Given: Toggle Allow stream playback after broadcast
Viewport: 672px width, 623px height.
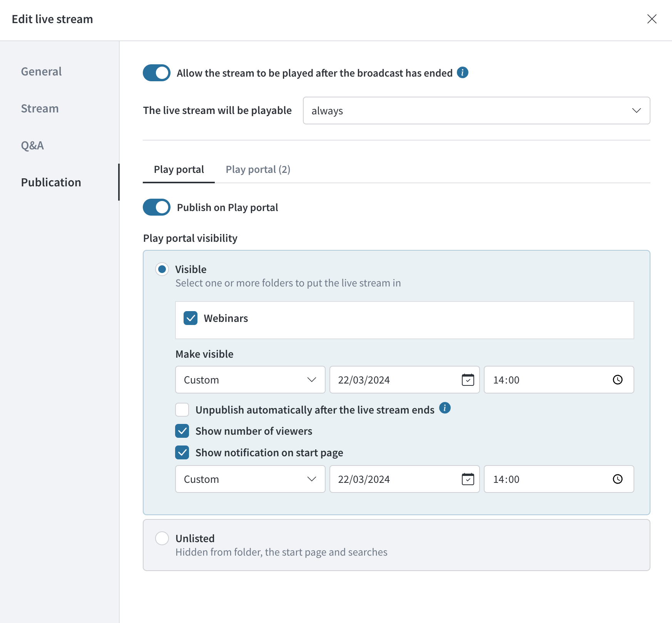Looking at the screenshot, I should click(157, 73).
